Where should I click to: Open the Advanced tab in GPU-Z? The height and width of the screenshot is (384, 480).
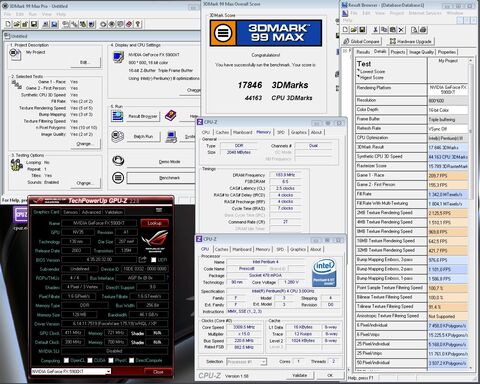(x=91, y=212)
